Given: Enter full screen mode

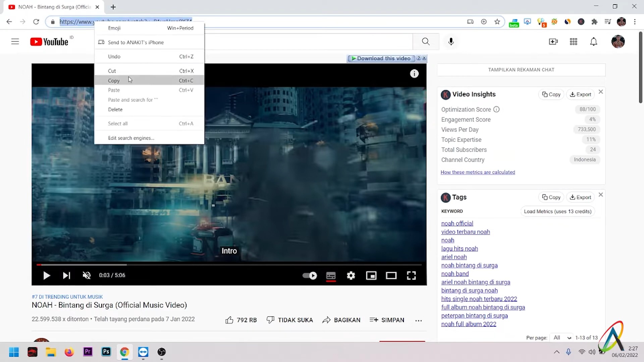Looking at the screenshot, I should [x=411, y=276].
